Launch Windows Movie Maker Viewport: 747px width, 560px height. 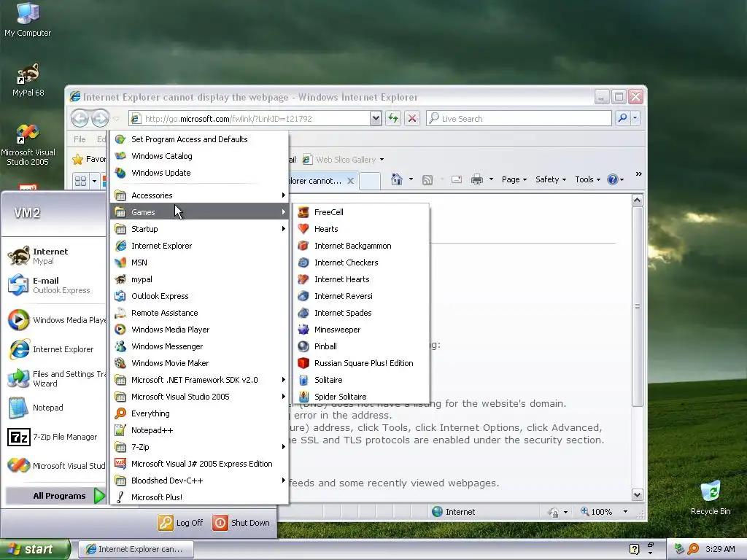click(199, 363)
